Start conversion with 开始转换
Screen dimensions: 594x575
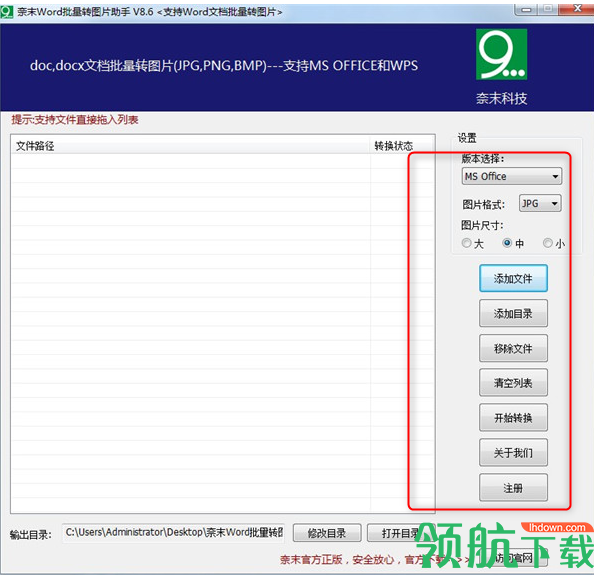(x=513, y=417)
